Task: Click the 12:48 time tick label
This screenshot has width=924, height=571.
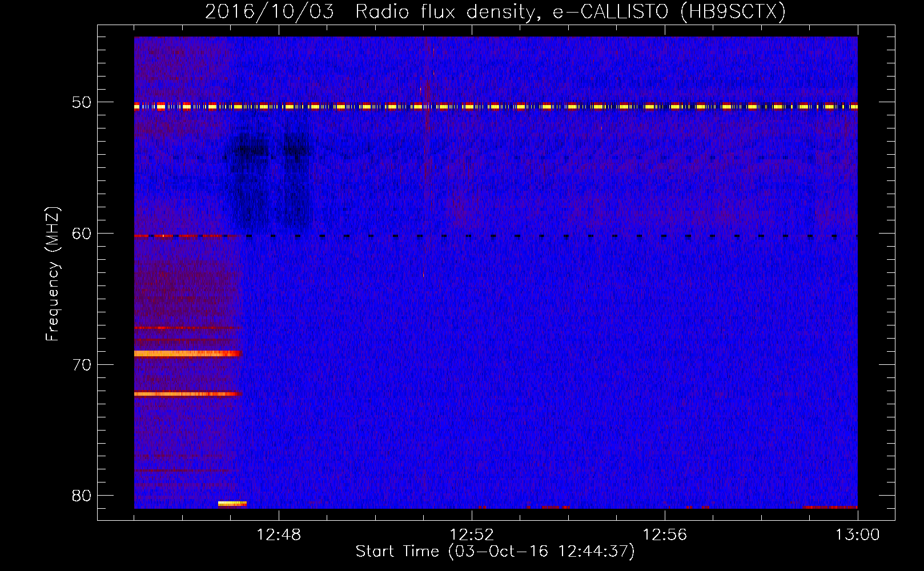Action: coord(279,535)
